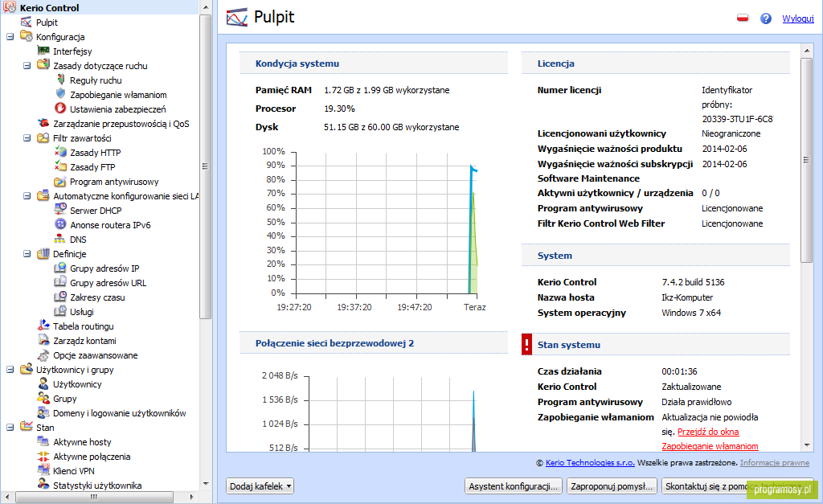823x504 pixels.
Task: Click the Zaproponuj pomysł button
Action: (x=612, y=486)
